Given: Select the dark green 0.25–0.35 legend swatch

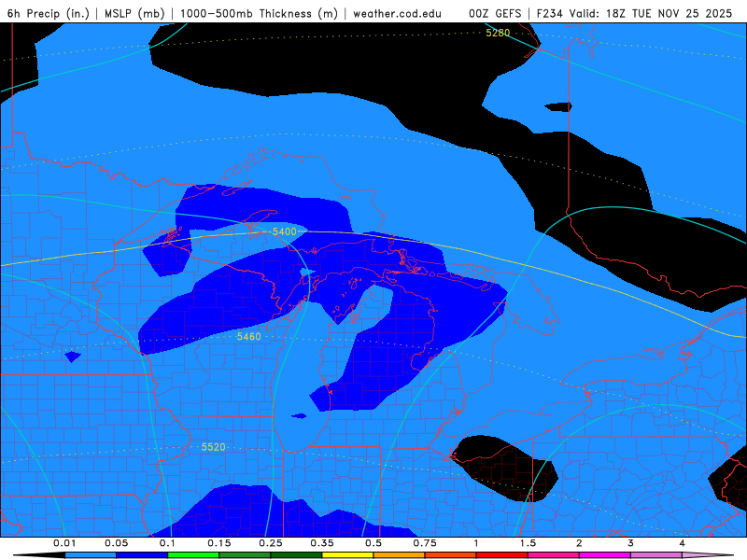Looking at the screenshot, I should point(296,555).
